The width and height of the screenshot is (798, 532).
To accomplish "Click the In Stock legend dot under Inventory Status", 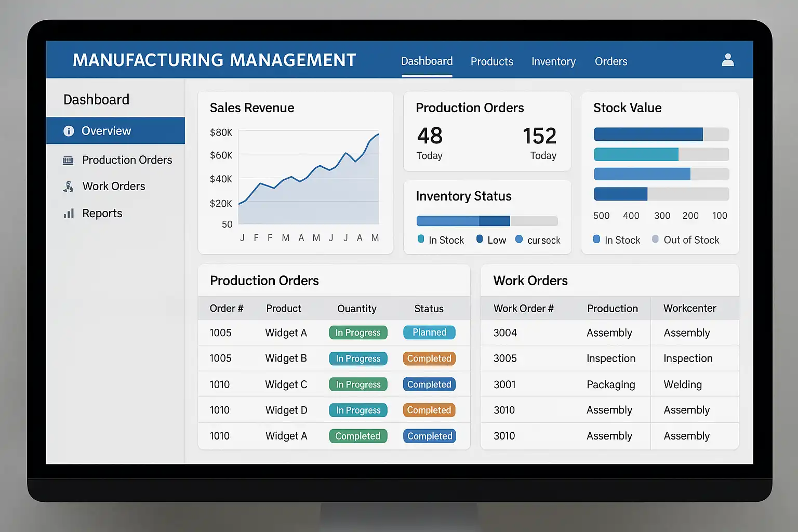I will tap(421, 239).
